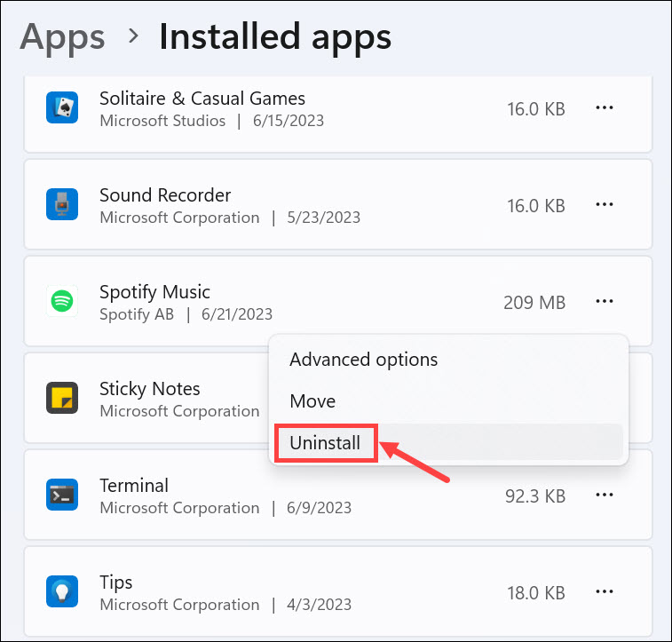The width and height of the screenshot is (672, 642).
Task: Open the three-dot menu for Solitaire
Action: click(x=605, y=108)
